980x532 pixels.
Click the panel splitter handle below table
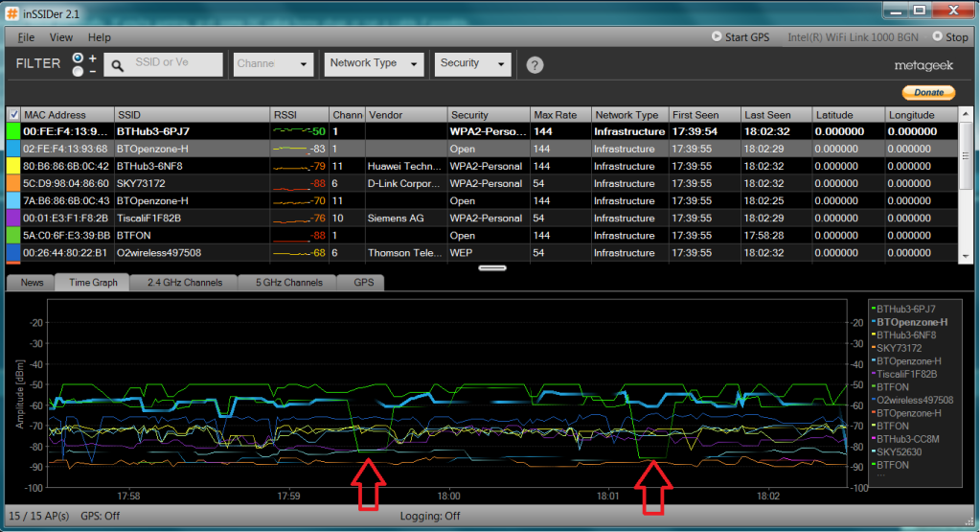click(x=491, y=268)
